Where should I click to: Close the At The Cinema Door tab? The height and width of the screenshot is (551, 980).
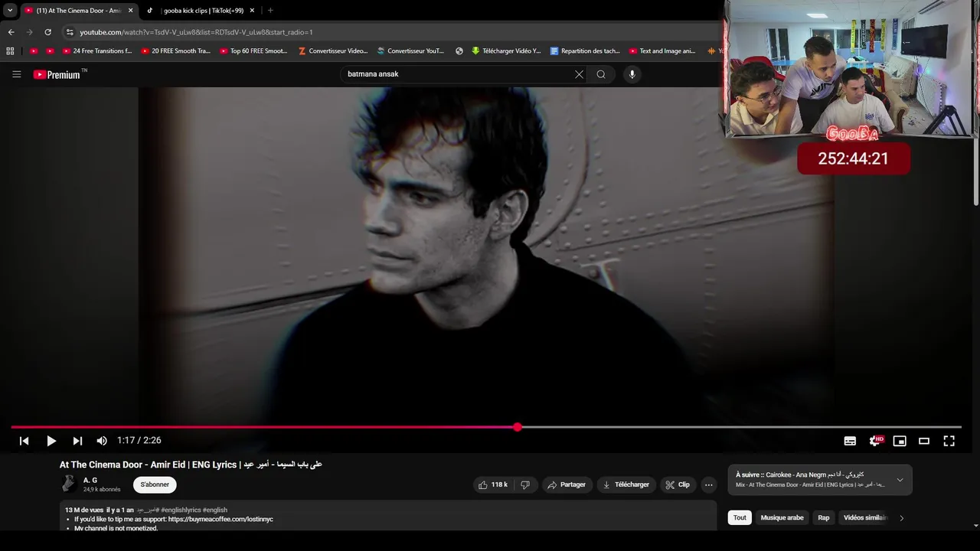pyautogui.click(x=130, y=11)
